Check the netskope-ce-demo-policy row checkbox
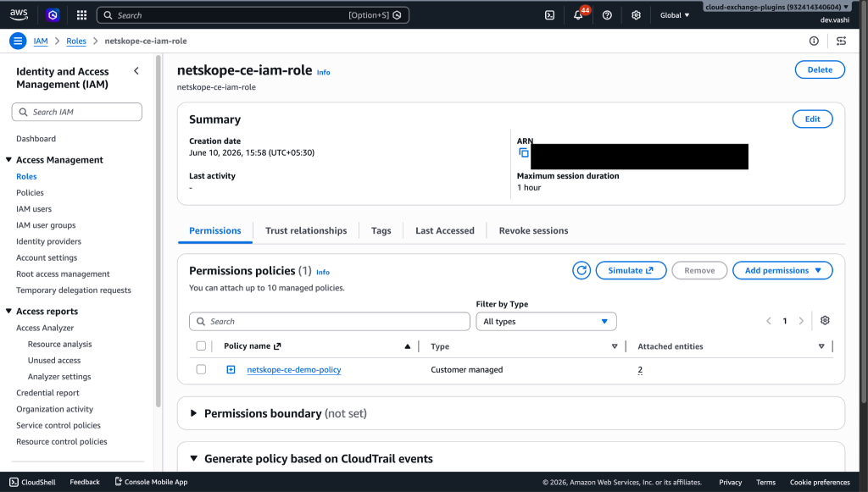Screen dimensions: 868x492 coord(201,369)
